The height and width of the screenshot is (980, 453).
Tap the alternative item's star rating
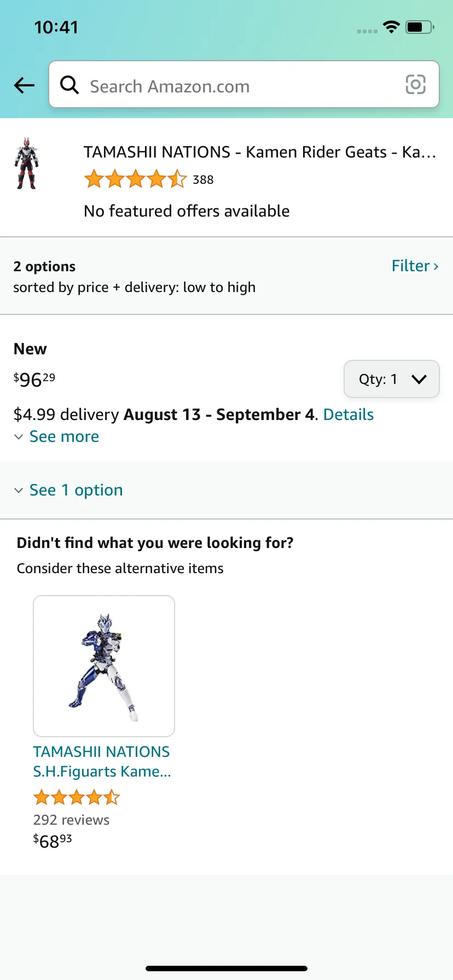pyautogui.click(x=77, y=797)
